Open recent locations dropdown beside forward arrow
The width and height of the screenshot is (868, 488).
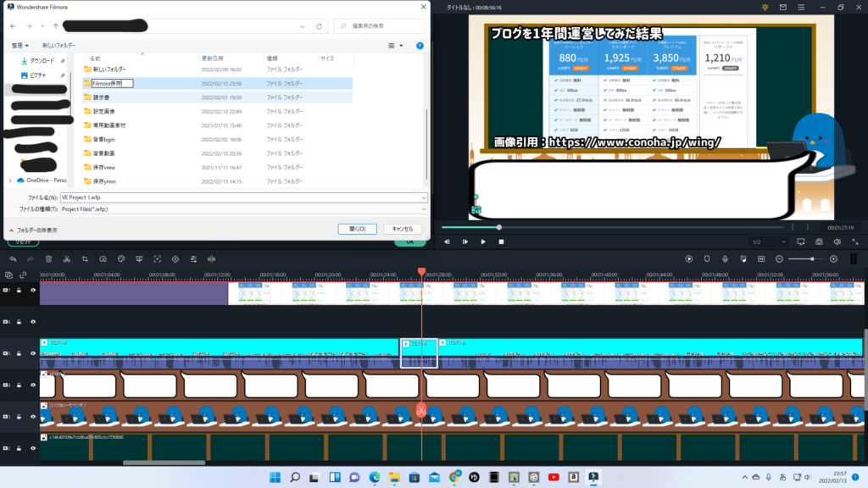(42, 26)
